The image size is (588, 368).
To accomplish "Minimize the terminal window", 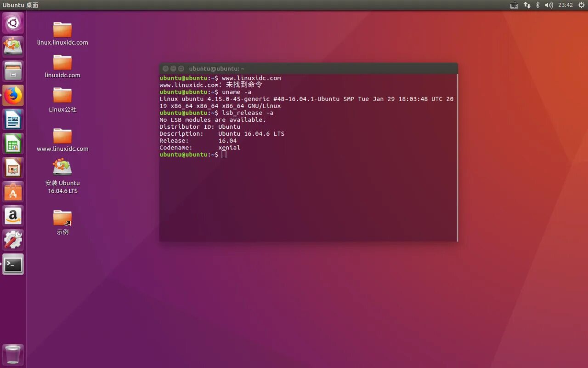I will pos(173,69).
